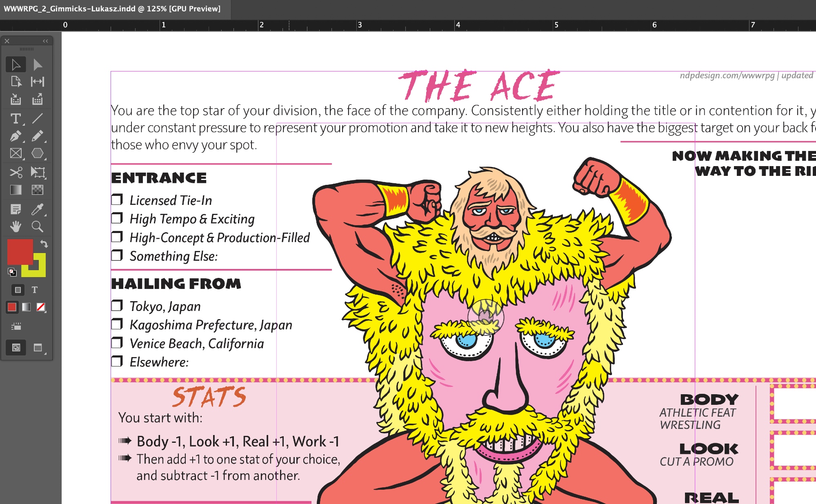
Task: Click the Apply Gradient button
Action: click(x=27, y=307)
